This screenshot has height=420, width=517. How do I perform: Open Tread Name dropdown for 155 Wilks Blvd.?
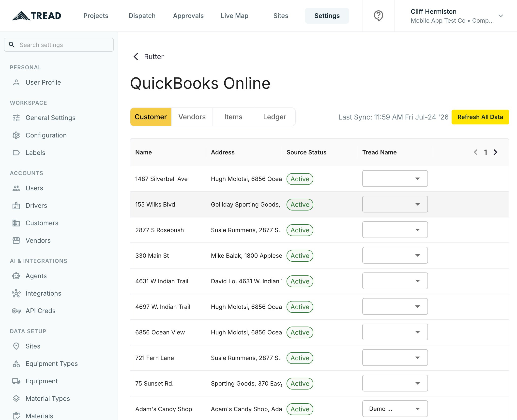click(395, 204)
